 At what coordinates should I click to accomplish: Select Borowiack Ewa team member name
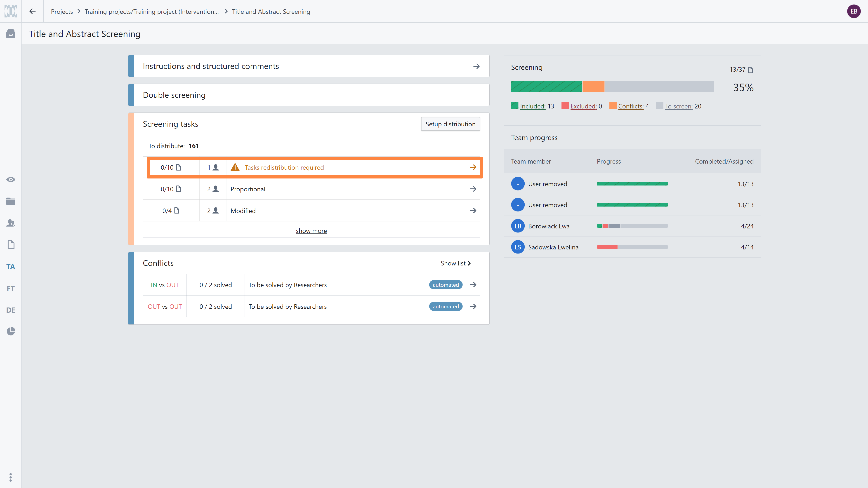click(549, 226)
